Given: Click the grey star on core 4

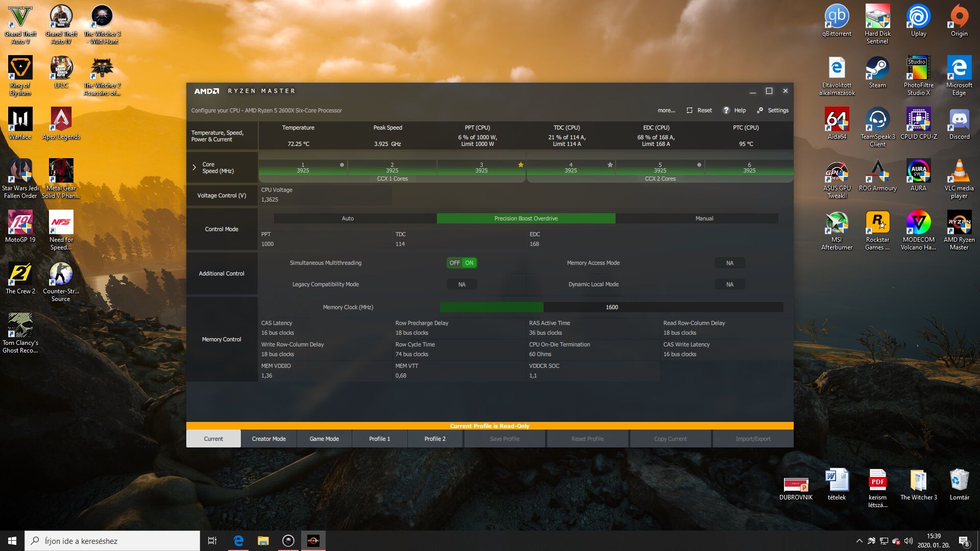Looking at the screenshot, I should pos(610,165).
